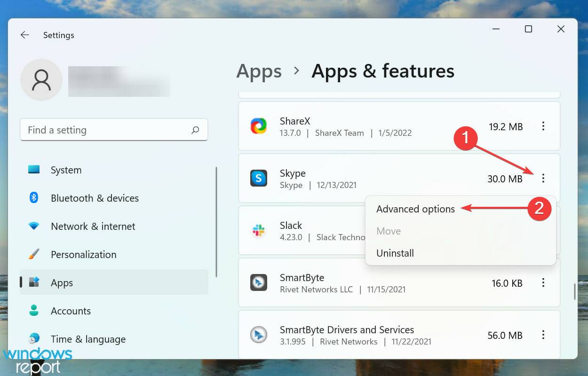Click the search magnifier in Find a setting

click(195, 130)
